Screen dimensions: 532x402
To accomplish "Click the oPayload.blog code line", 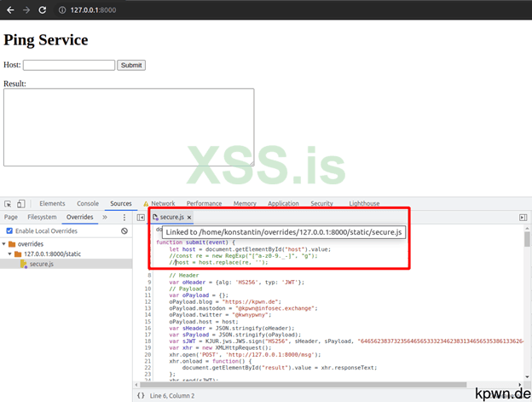I will 225,301.
